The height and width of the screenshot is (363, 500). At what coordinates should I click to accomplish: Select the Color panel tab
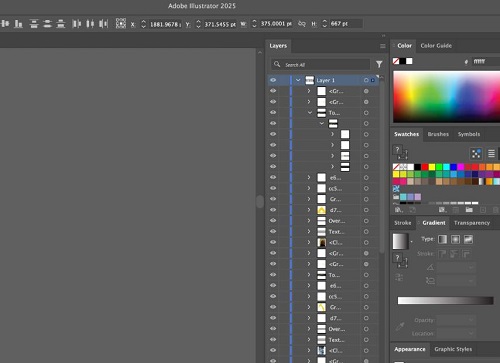pos(404,46)
